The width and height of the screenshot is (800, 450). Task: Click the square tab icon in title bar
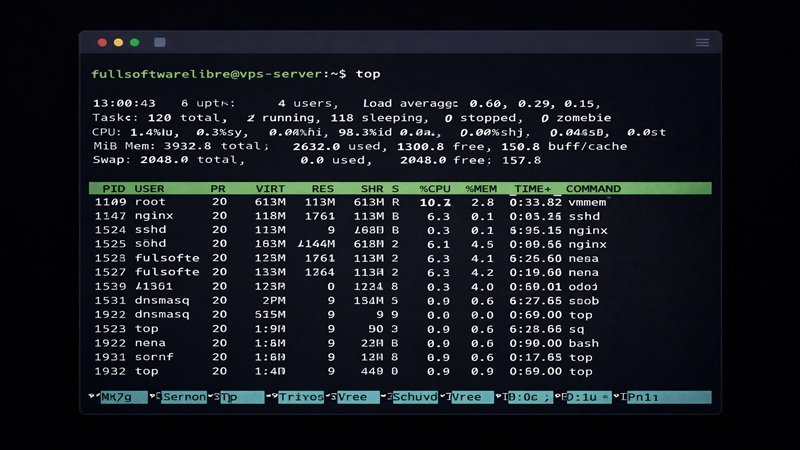(x=160, y=43)
